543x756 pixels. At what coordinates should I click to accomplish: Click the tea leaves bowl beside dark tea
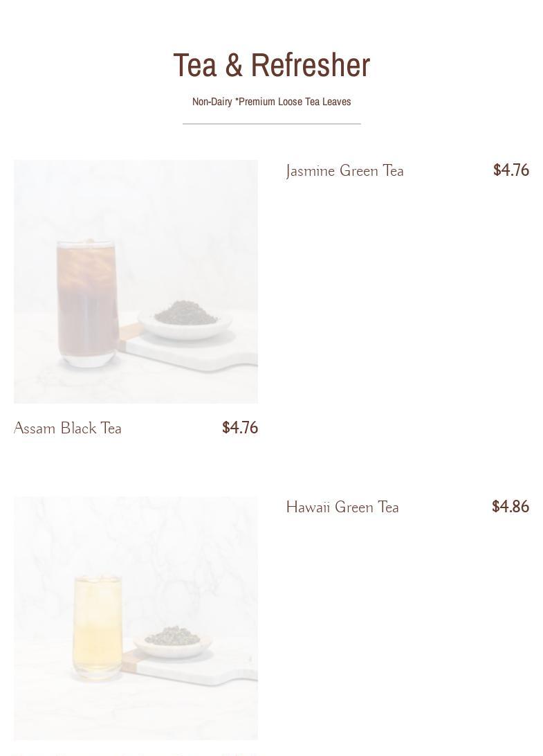point(185,319)
